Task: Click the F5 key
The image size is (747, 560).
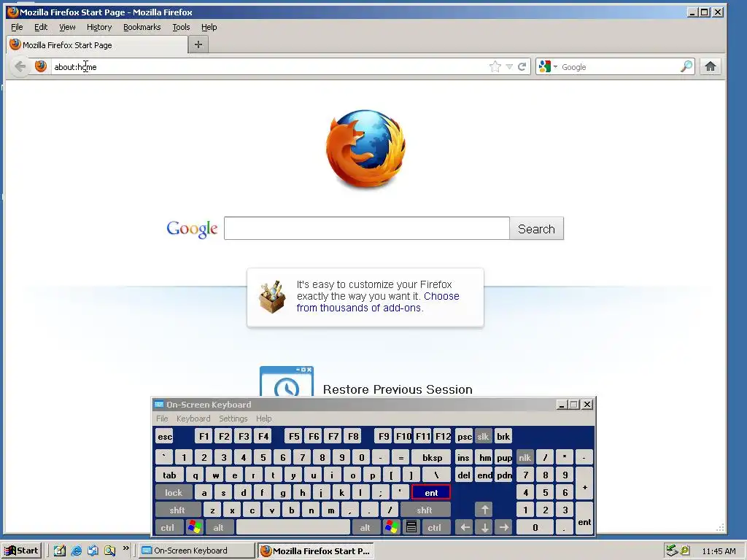Action: pyautogui.click(x=294, y=437)
